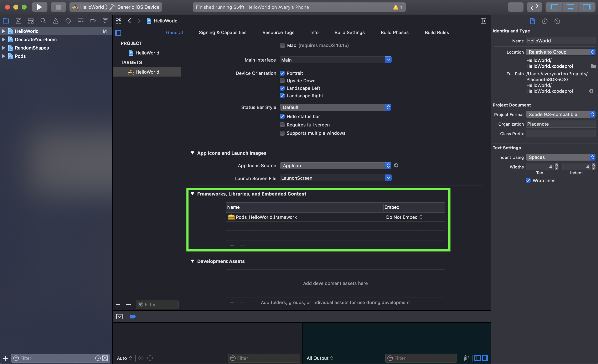
Task: Open the Symbol navigator
Action: click(31, 21)
